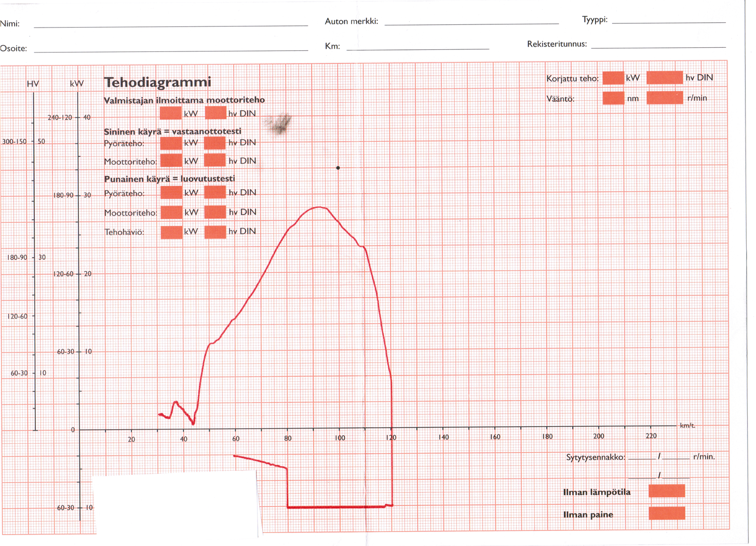The width and height of the screenshot is (756, 546).
Task: Click the Sininen käyrä = vastaanottotesti heading
Action: [172, 131]
